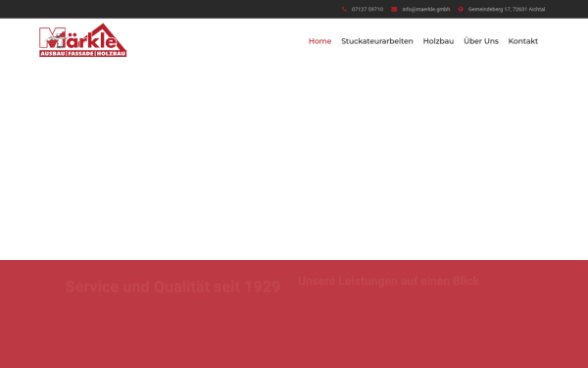588x368 pixels.
Task: Navigate to Über Uns page
Action: coord(481,41)
